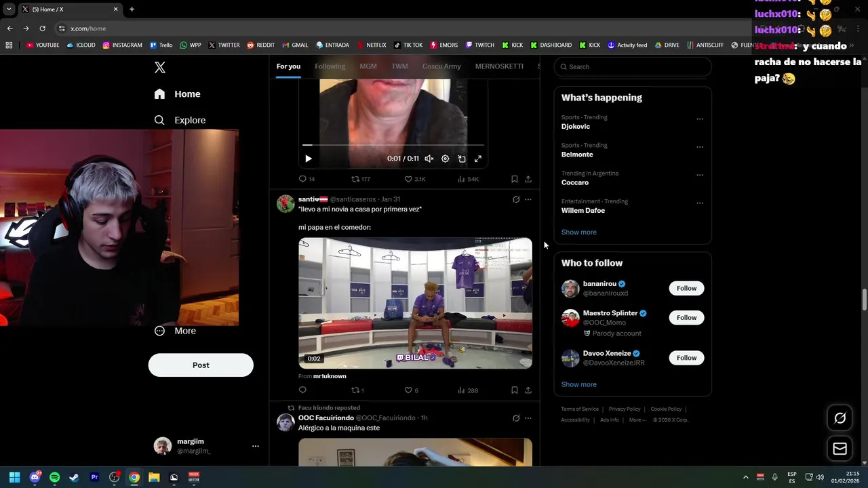Image resolution: width=868 pixels, height=488 pixels.
Task: Open Chrome apps grid in bookmarks bar
Action: click(9, 45)
